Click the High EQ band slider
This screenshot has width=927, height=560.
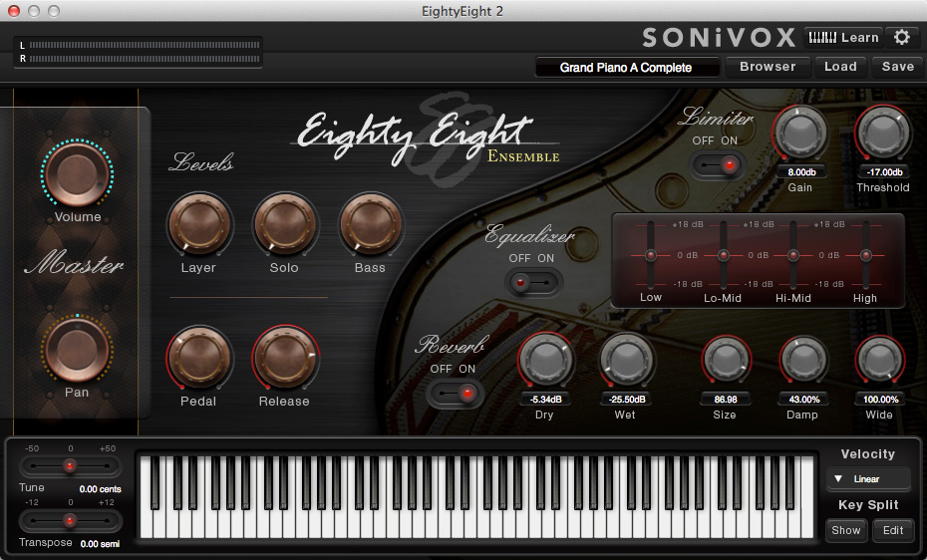click(865, 255)
